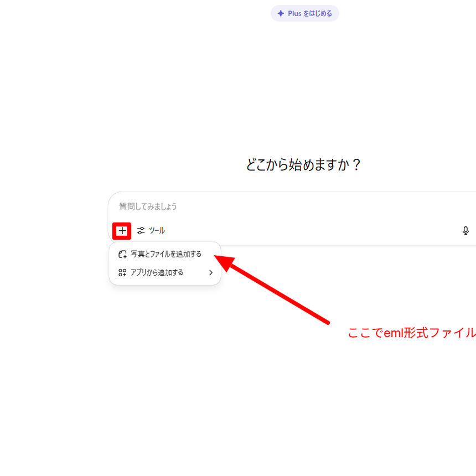Click the microphone voice input icon
This screenshot has width=476, height=476.
(465, 231)
